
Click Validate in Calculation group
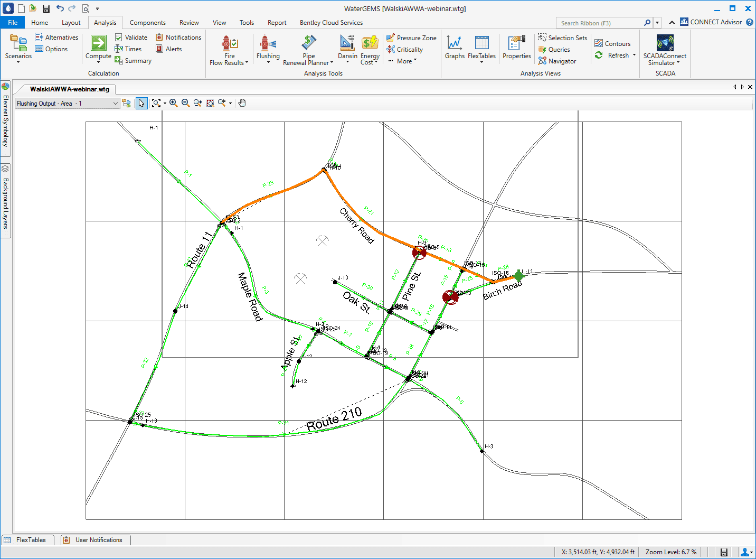point(131,38)
